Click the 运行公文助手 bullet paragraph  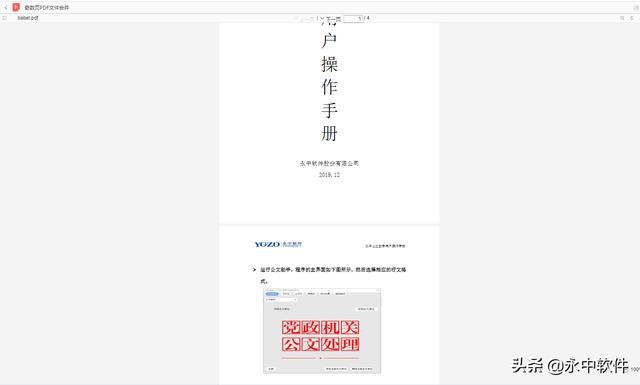(x=330, y=275)
